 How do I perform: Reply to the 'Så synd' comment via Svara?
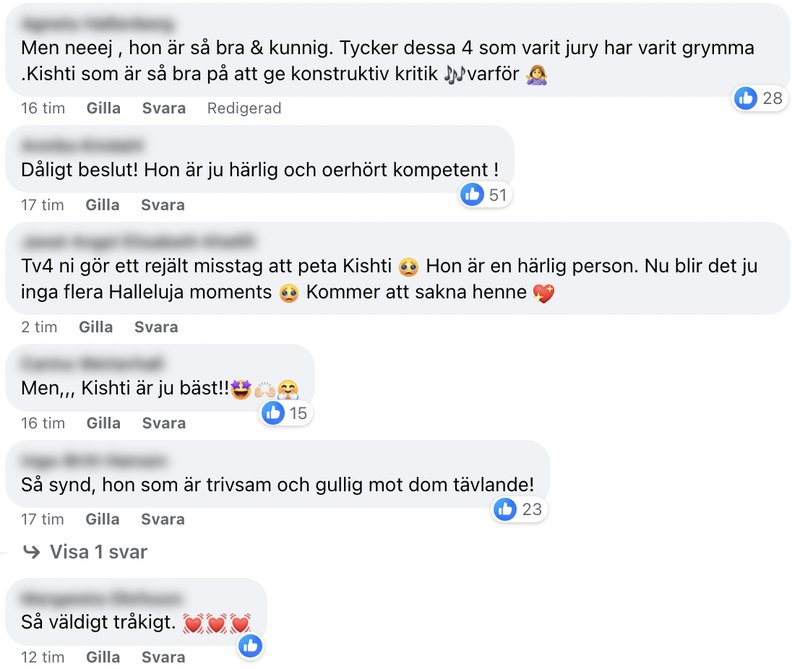tap(163, 519)
